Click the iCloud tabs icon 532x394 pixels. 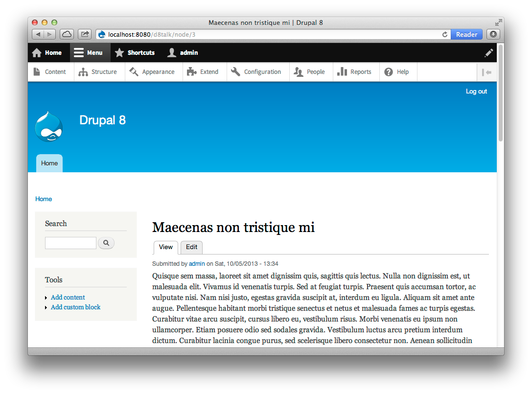point(67,34)
